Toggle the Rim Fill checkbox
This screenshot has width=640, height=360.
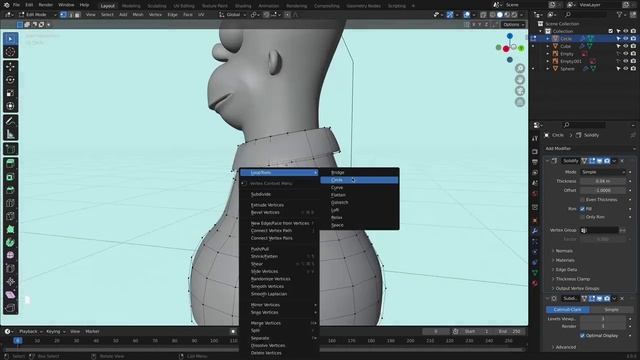click(x=582, y=209)
